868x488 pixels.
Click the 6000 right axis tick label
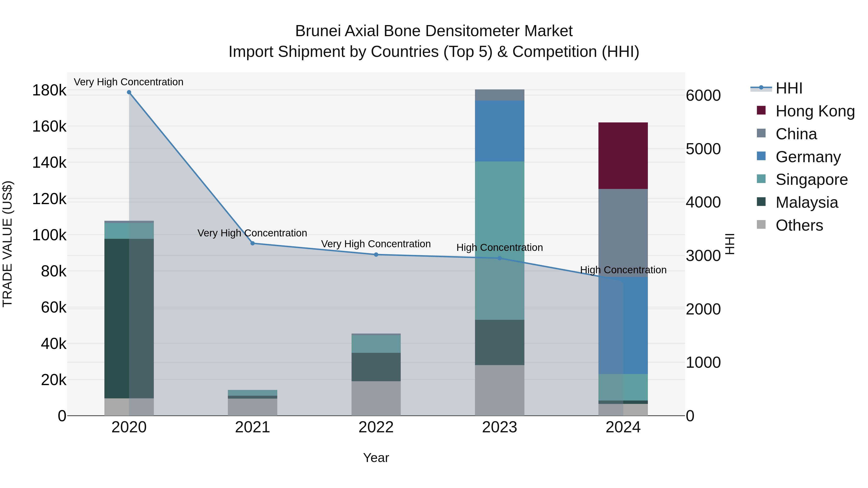tap(704, 96)
